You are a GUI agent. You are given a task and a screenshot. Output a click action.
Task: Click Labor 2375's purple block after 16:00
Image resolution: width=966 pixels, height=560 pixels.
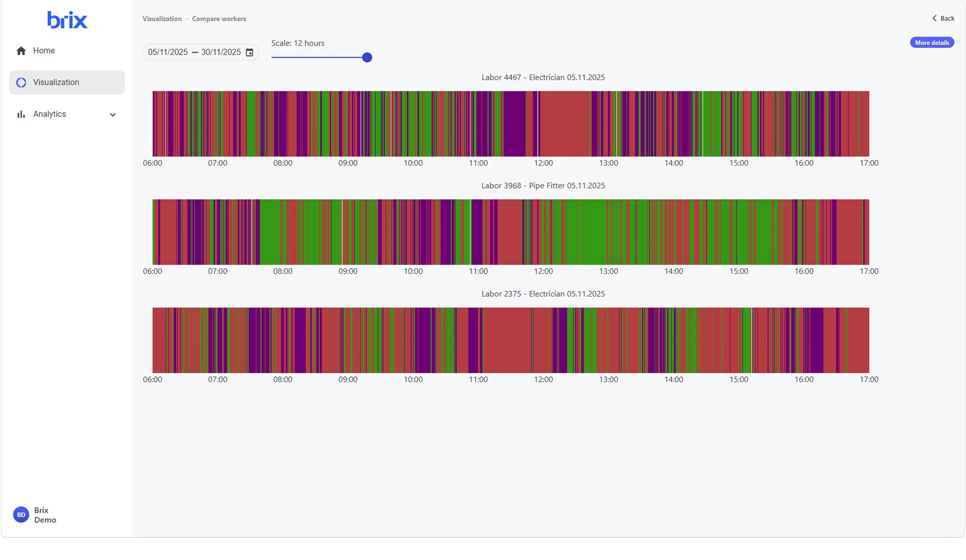pos(817,340)
